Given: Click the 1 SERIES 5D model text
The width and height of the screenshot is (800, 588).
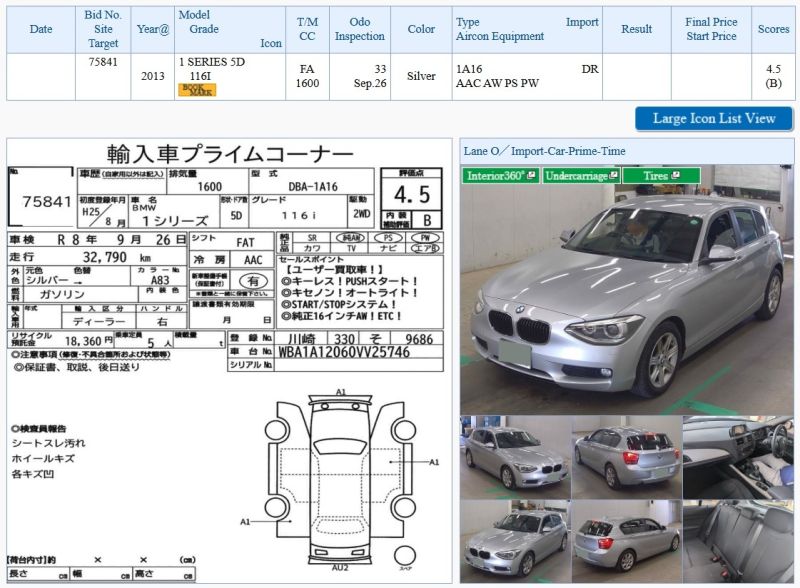Looking at the screenshot, I should coord(212,62).
